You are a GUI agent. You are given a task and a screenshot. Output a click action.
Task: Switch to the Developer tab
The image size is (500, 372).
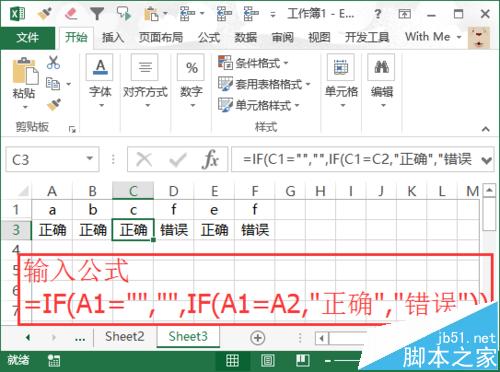tap(367, 37)
